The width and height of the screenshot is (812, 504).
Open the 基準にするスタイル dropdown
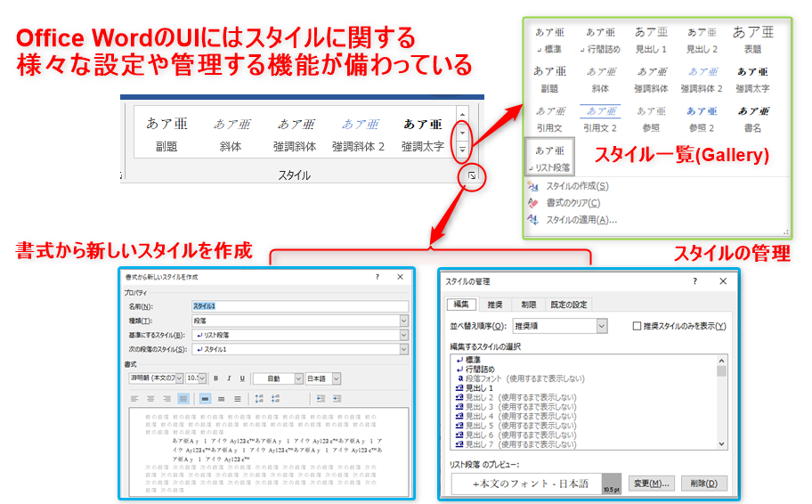click(x=403, y=335)
